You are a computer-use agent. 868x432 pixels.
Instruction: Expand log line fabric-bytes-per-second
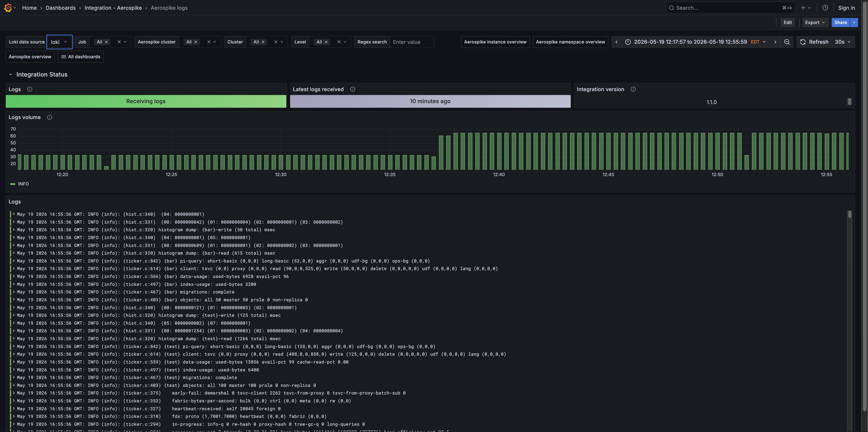coord(13,401)
